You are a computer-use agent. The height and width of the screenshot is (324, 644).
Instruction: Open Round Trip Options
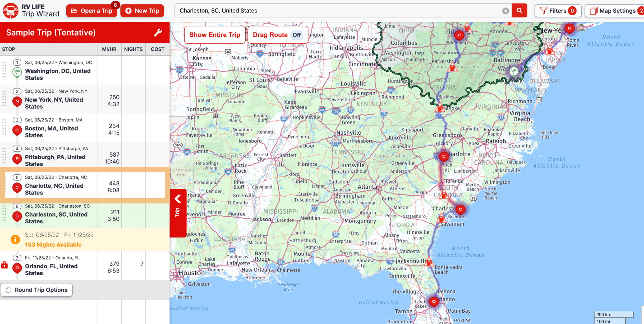(36, 290)
